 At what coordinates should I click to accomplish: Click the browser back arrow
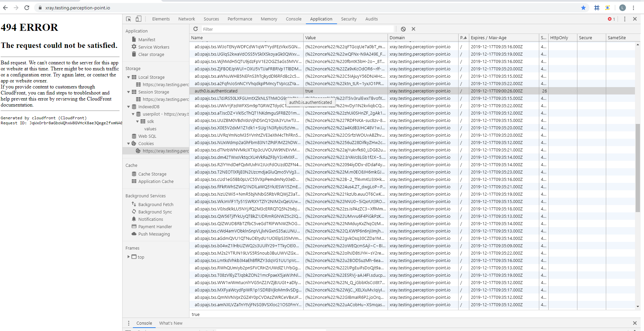coord(5,8)
